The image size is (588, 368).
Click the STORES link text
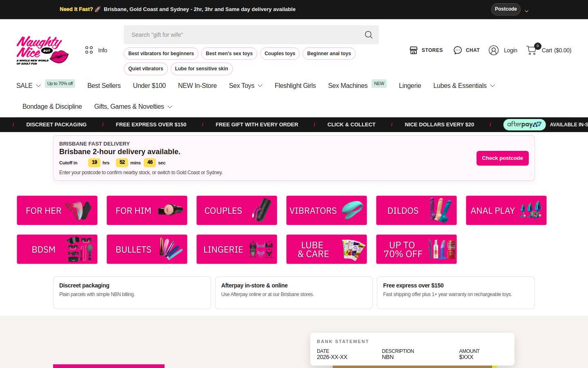pyautogui.click(x=432, y=50)
